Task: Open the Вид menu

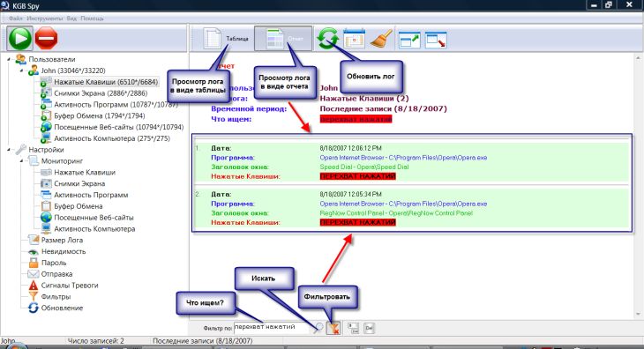Action: point(71,19)
